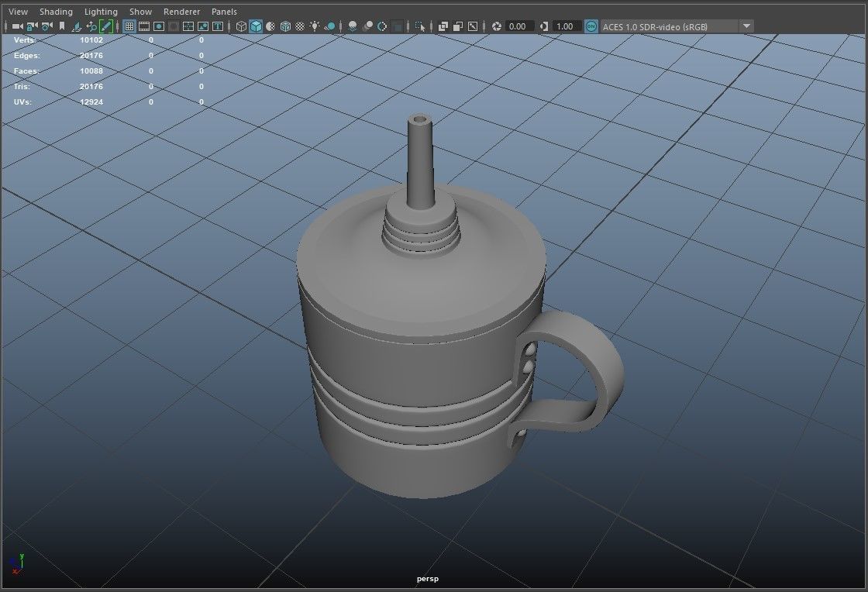
Task: Click the Gamma contrast icon
Action: (x=544, y=26)
